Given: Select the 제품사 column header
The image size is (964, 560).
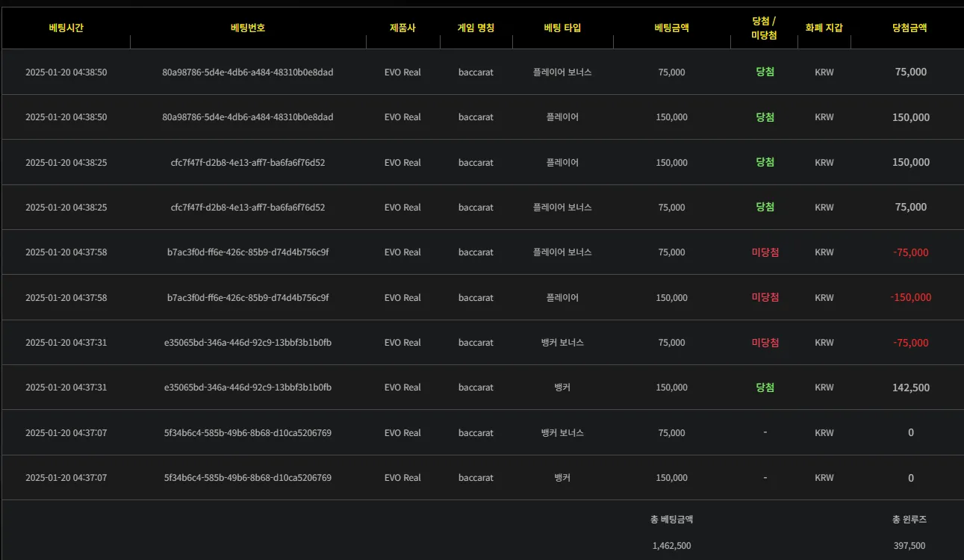Looking at the screenshot, I should [402, 28].
